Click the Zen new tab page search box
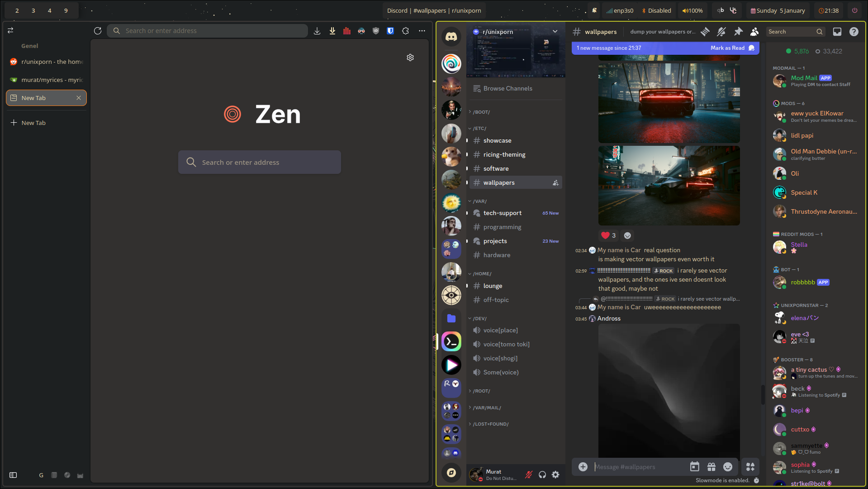 [260, 162]
